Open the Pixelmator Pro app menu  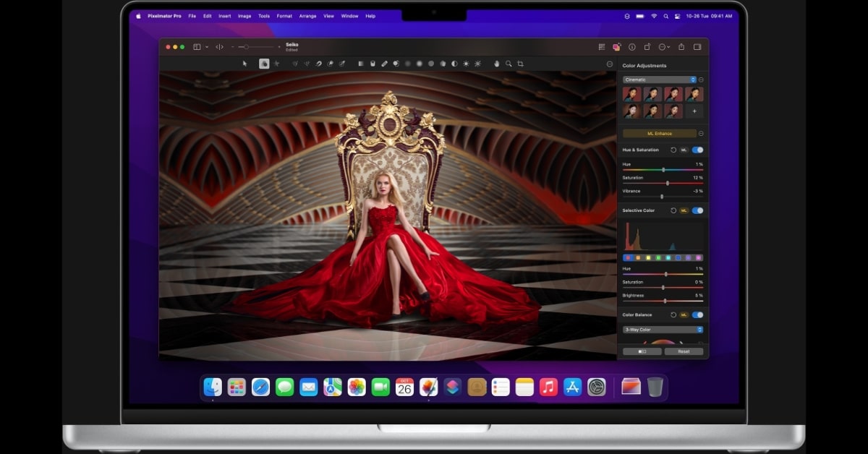[164, 16]
